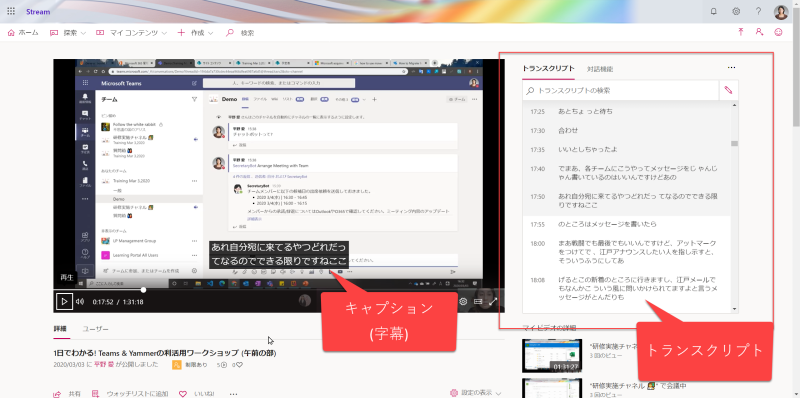800x398 pixels.
Task: Open the profile avatar menu
Action: [781, 12]
